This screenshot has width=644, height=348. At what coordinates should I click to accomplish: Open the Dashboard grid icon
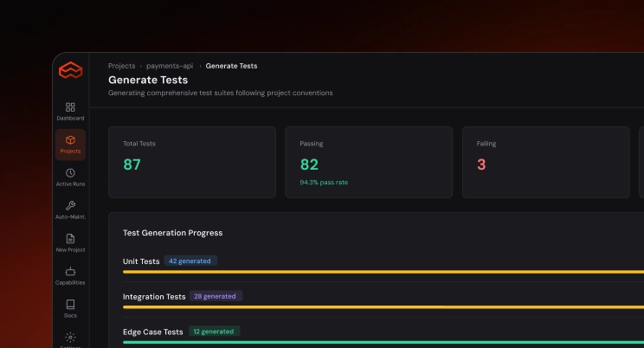click(70, 107)
